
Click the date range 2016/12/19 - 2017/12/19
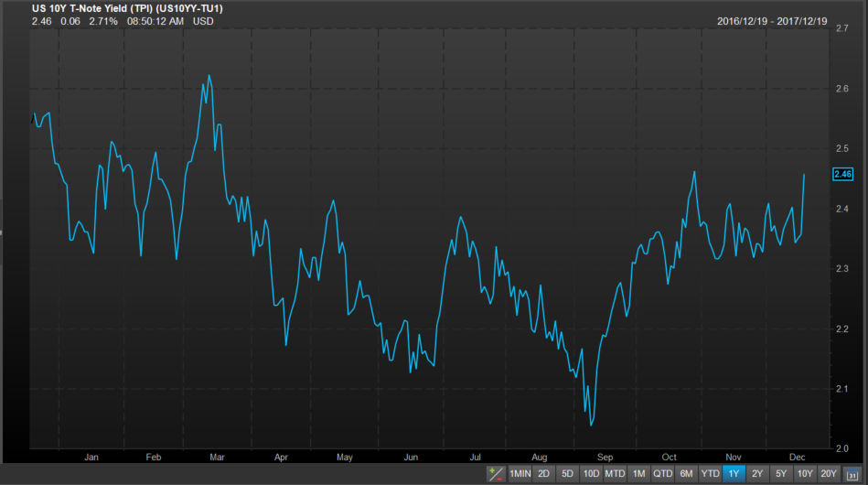click(x=772, y=22)
